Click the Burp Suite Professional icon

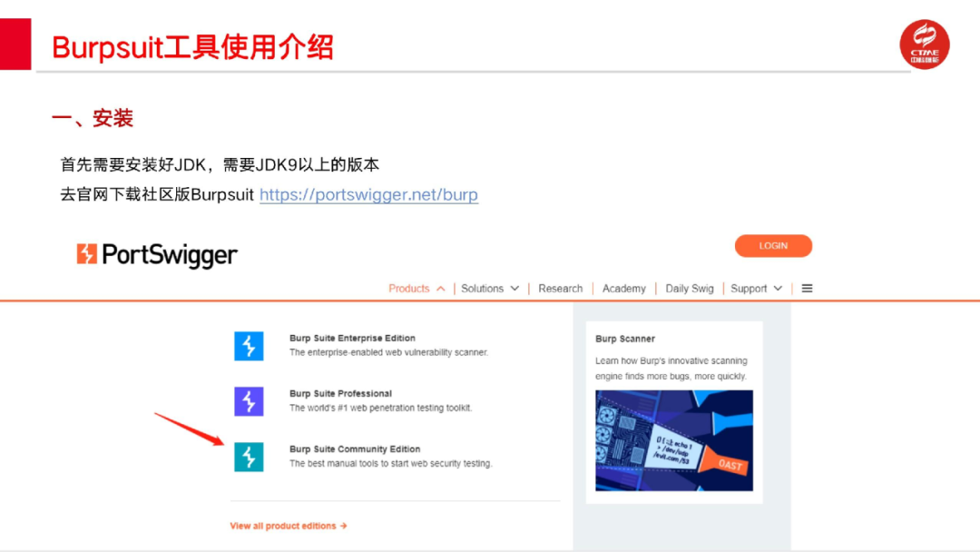(249, 401)
